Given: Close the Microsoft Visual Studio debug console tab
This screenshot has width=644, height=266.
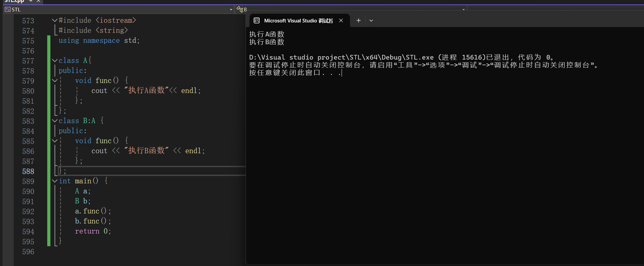Looking at the screenshot, I should point(341,20).
